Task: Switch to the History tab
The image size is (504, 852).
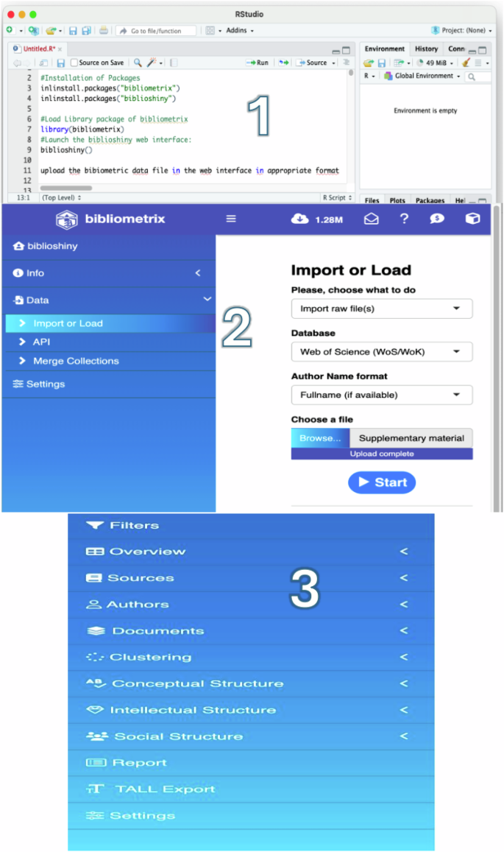Action: pyautogui.click(x=426, y=49)
